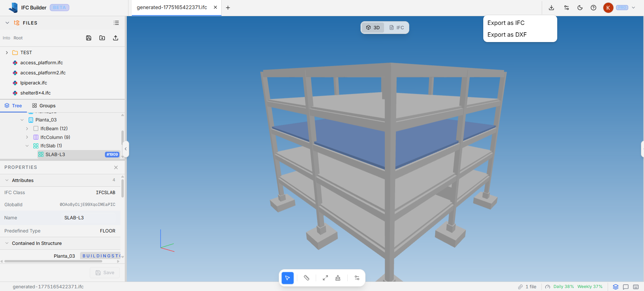Click the IfcColumn icon
644x291 pixels.
pyautogui.click(x=36, y=137)
